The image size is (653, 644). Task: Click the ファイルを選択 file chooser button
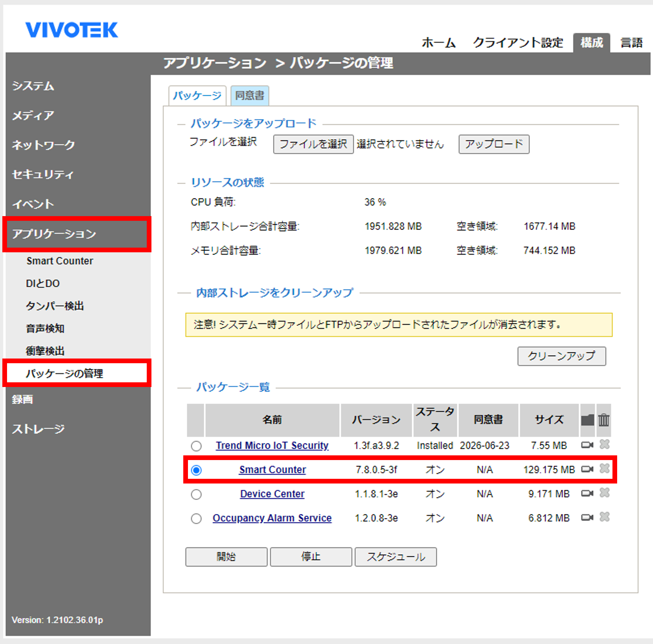point(313,144)
